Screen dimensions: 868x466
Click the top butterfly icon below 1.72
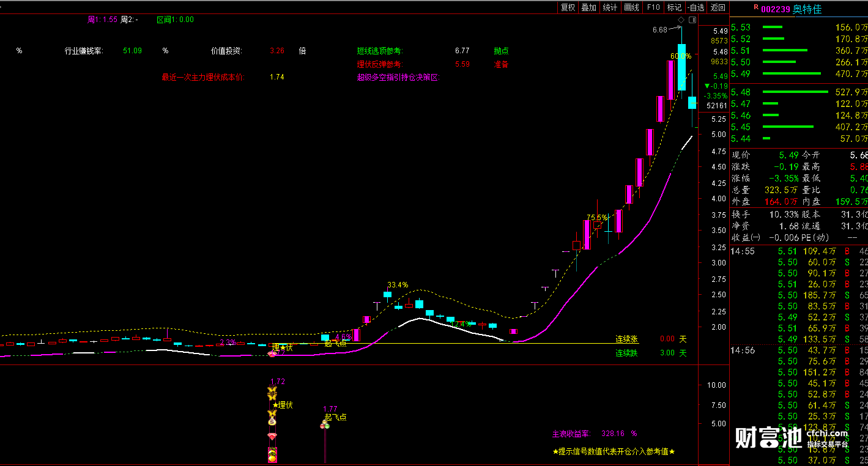click(x=272, y=390)
